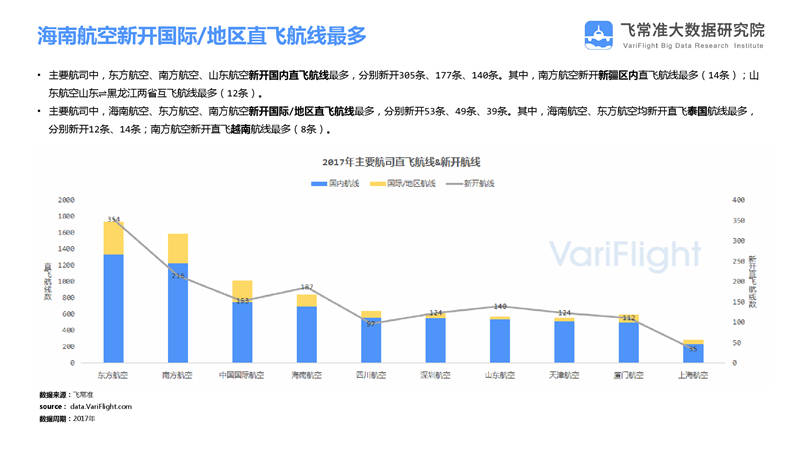
Task: Select the 187 data label
Action: pyautogui.click(x=307, y=287)
